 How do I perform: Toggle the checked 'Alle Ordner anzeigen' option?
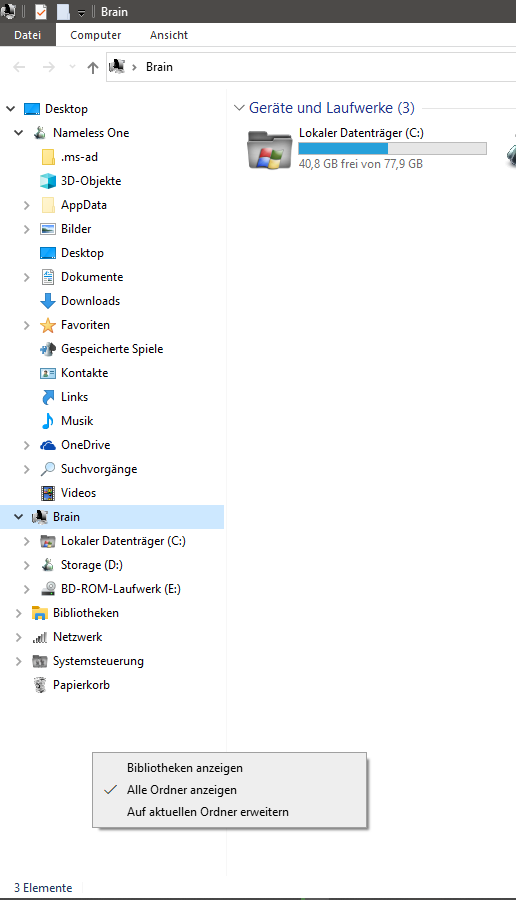(229, 790)
